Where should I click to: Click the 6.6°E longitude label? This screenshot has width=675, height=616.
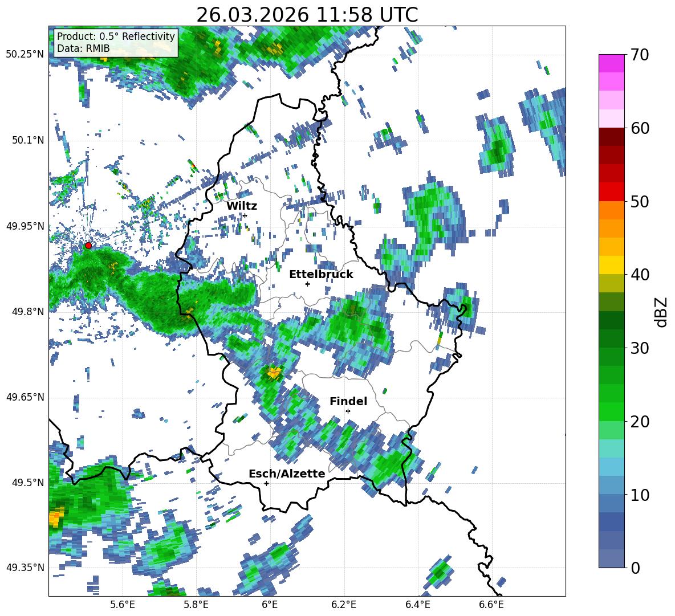(x=491, y=605)
